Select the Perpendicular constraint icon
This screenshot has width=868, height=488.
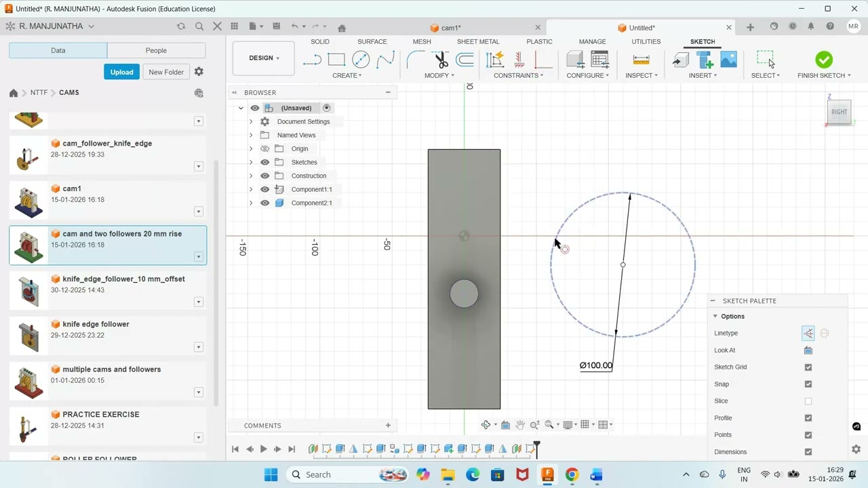click(x=543, y=60)
